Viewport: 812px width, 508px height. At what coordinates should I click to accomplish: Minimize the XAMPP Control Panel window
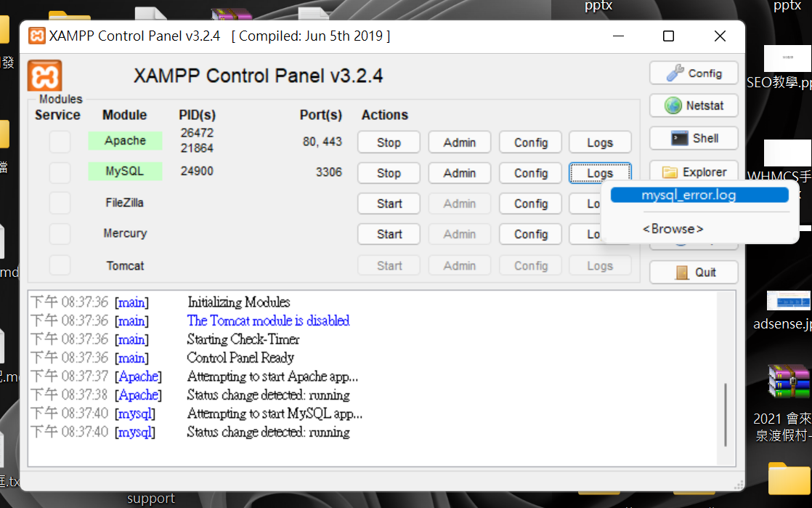coord(618,36)
